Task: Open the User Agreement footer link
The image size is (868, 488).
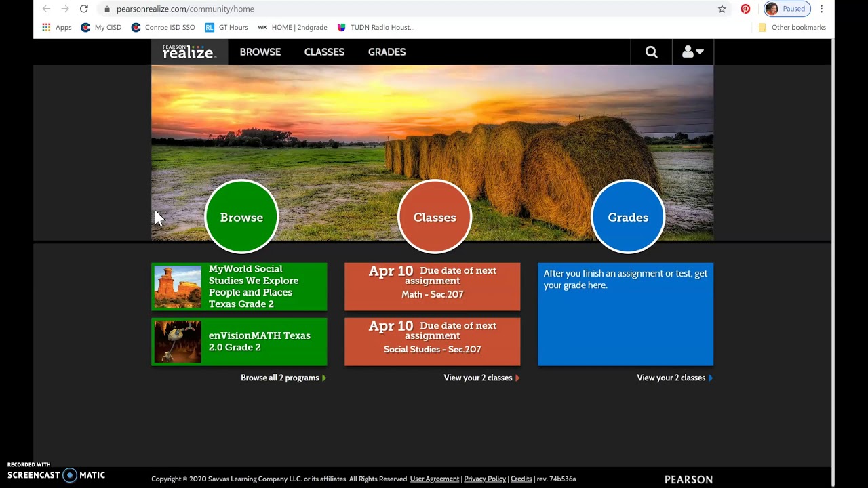Action: point(435,479)
